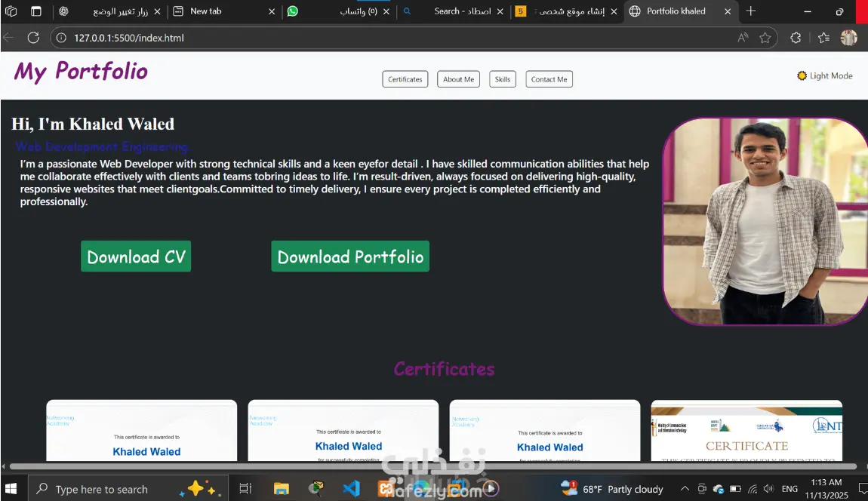Switch the ENG input language
The width and height of the screenshot is (868, 501).
[x=790, y=489]
